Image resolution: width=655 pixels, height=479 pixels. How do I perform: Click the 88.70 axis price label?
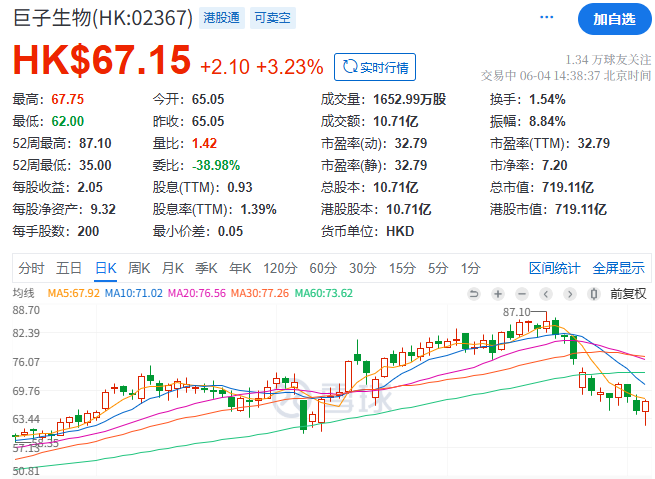[x=26, y=311]
